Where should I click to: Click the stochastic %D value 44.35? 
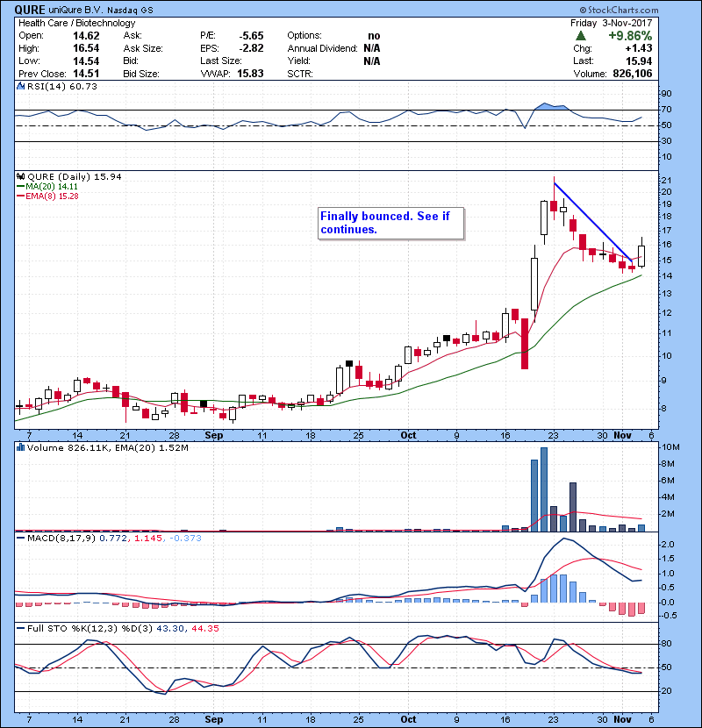pyautogui.click(x=204, y=629)
